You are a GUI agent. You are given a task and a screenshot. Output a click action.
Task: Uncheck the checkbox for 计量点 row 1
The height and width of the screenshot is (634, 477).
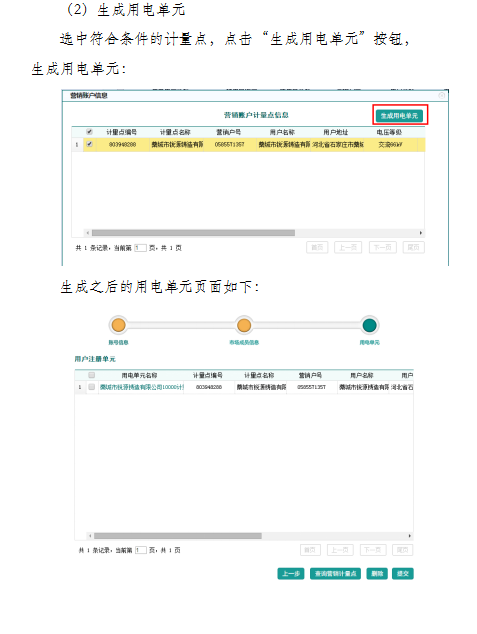coord(89,144)
